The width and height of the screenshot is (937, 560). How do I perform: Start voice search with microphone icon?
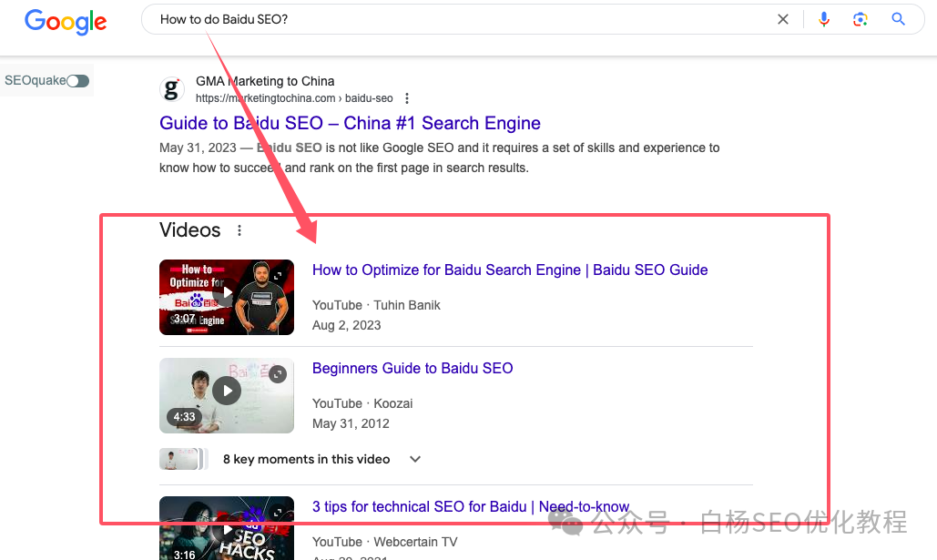coord(824,19)
